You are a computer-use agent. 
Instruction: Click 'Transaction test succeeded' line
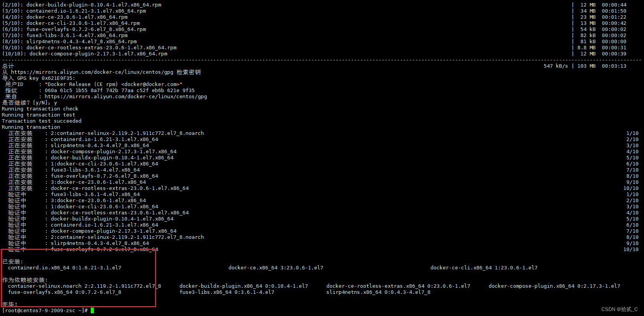pyautogui.click(x=42, y=121)
